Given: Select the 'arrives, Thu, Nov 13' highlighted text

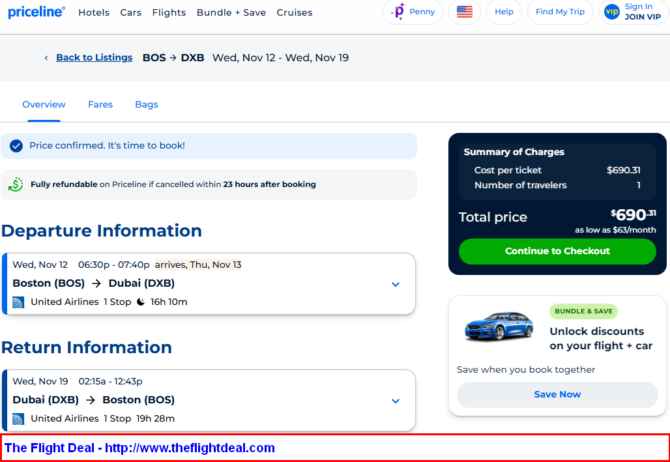Looking at the screenshot, I should click(x=198, y=265).
